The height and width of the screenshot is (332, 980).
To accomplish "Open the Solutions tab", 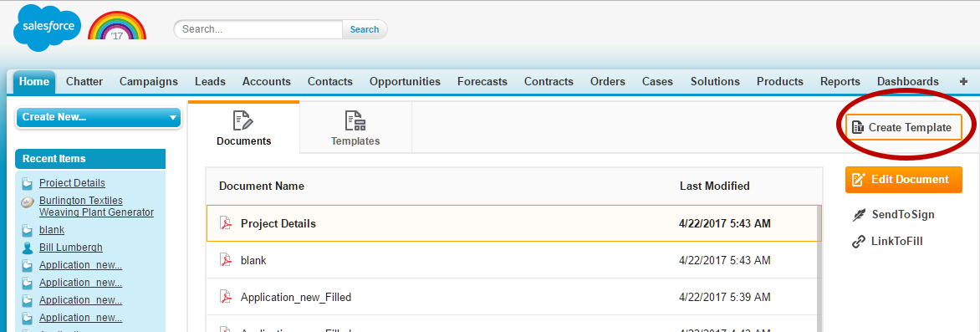I will 715,81.
